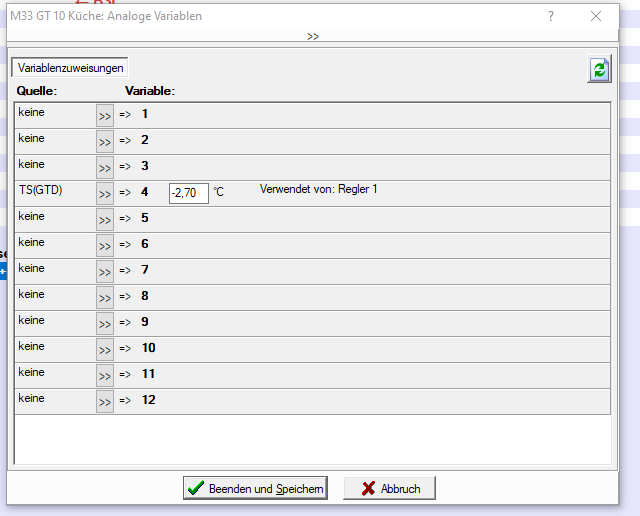Click the help question mark in title bar
The height and width of the screenshot is (516, 640).
pyautogui.click(x=551, y=16)
